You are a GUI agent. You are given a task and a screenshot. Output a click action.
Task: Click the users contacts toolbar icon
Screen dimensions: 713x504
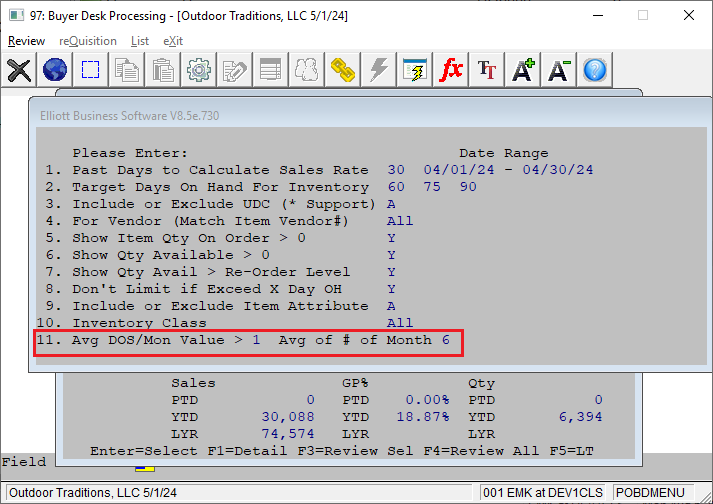tap(306, 70)
